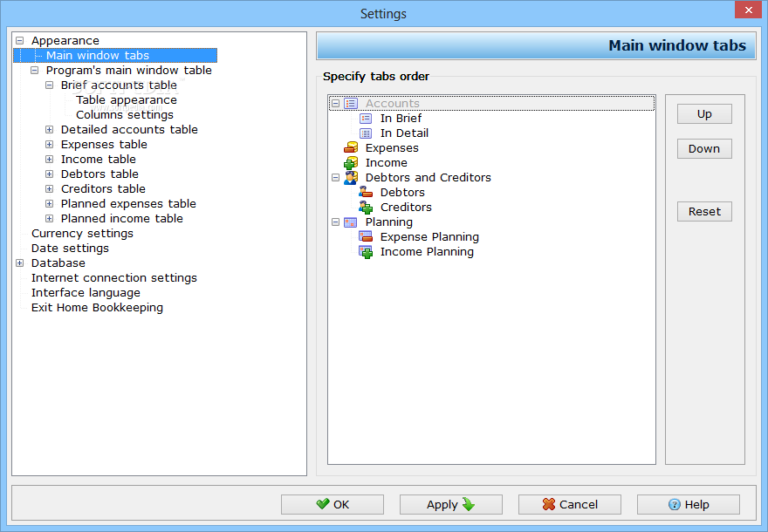768x532 pixels.
Task: Collapse Debtors and Creditors group in tabs order
Action: (335, 178)
